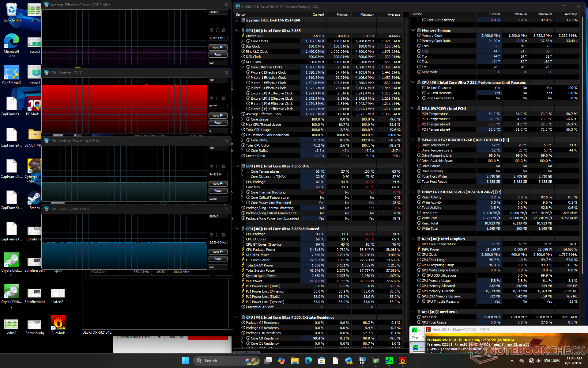Viewport: 588px width, 368px height.
Task: Expand the Core Clocks sensor group
Action: coord(242,41)
